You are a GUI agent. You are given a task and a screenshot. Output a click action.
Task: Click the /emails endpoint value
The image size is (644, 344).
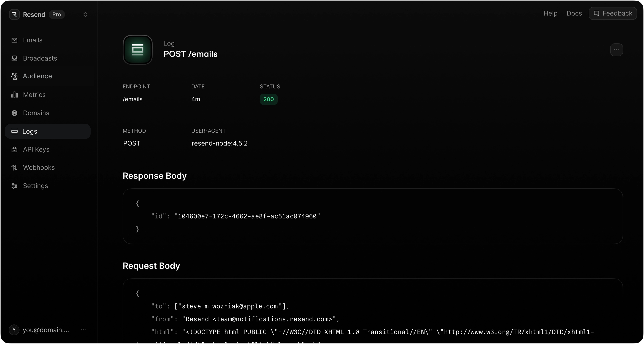coord(132,99)
